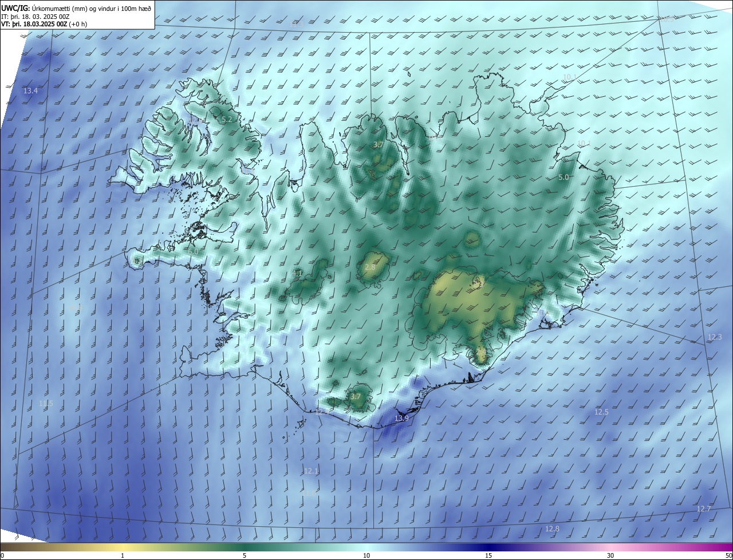This screenshot has height=560, width=733.
Task: Click the "IT: þri. 18. 03. 2025 00Z" line
Action: pyautogui.click(x=36, y=16)
